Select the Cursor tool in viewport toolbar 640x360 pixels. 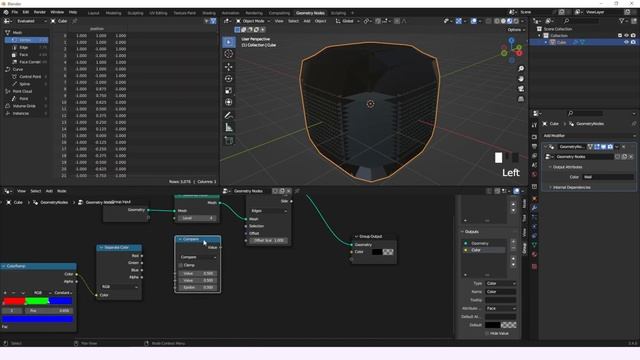[x=229, y=54]
